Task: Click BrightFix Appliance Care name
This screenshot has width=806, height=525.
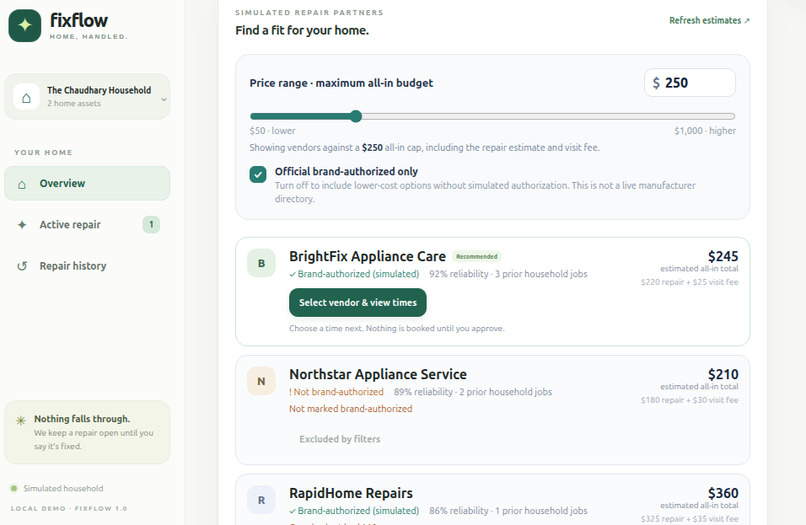Action: tap(368, 256)
